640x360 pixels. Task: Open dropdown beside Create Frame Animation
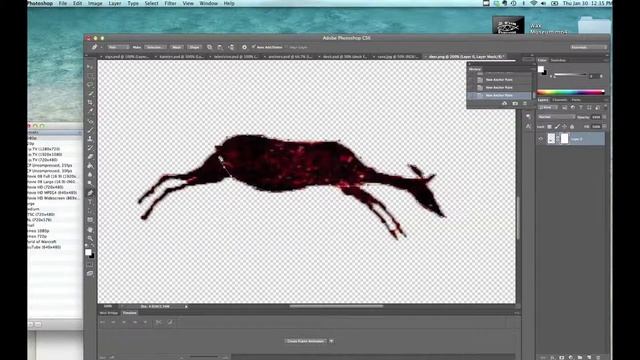pyautogui.click(x=331, y=341)
